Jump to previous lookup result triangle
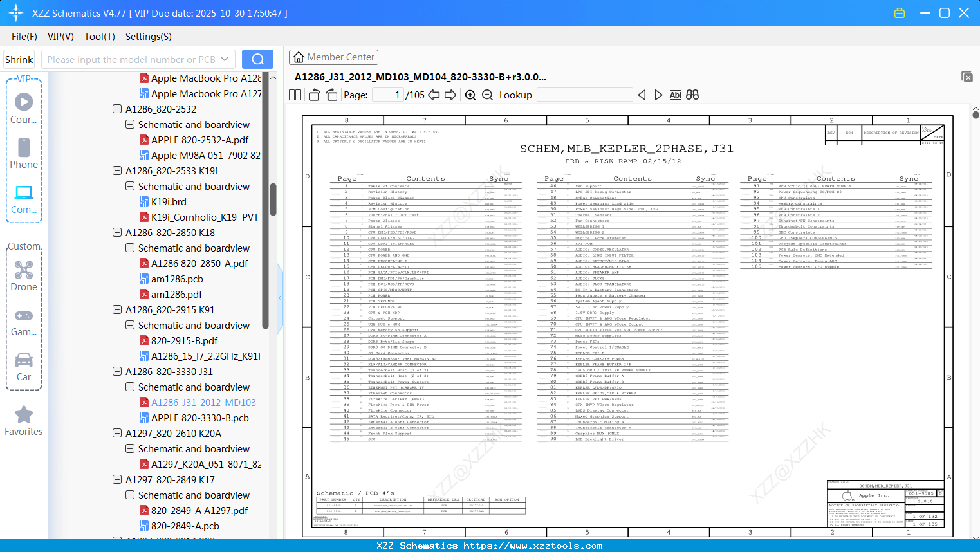The width and height of the screenshot is (980, 552). coord(642,95)
